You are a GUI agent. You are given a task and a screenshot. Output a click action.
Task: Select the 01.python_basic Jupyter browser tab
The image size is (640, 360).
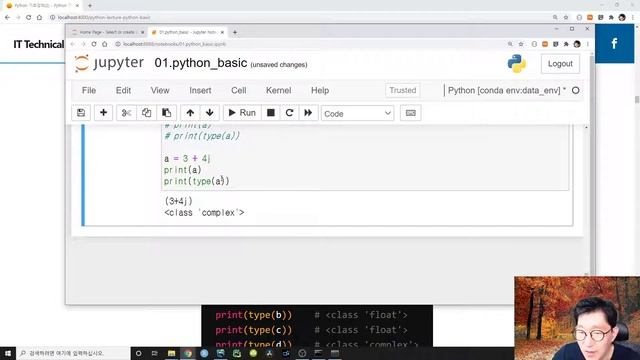pyautogui.click(x=187, y=32)
